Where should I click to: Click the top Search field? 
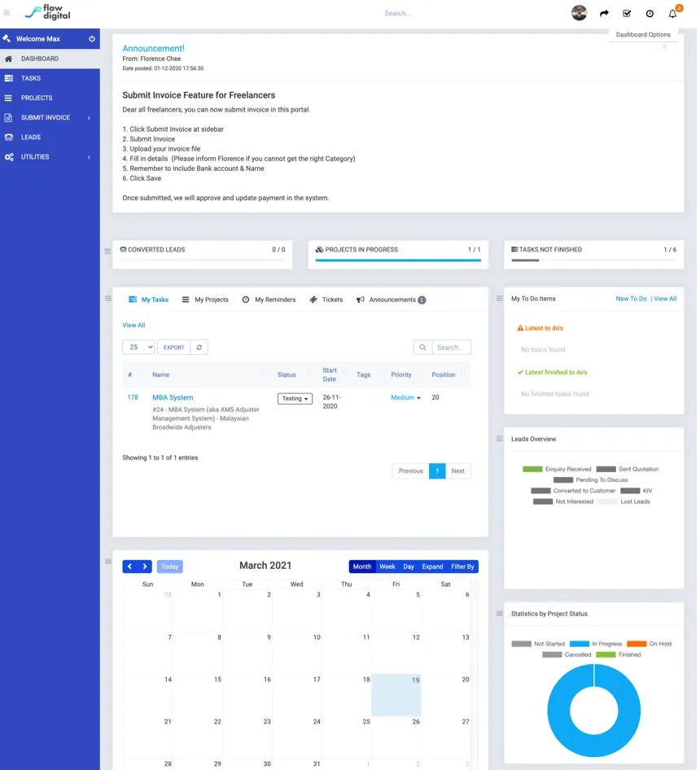[x=397, y=13]
